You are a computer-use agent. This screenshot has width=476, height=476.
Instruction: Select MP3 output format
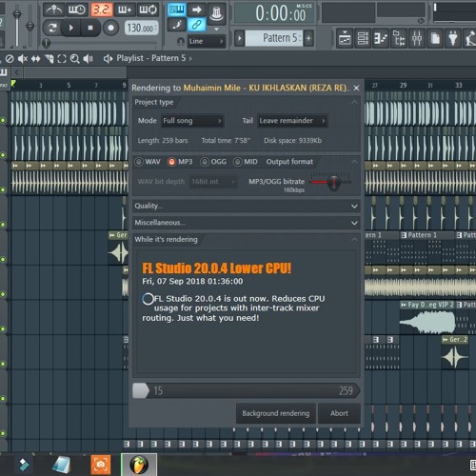click(171, 162)
